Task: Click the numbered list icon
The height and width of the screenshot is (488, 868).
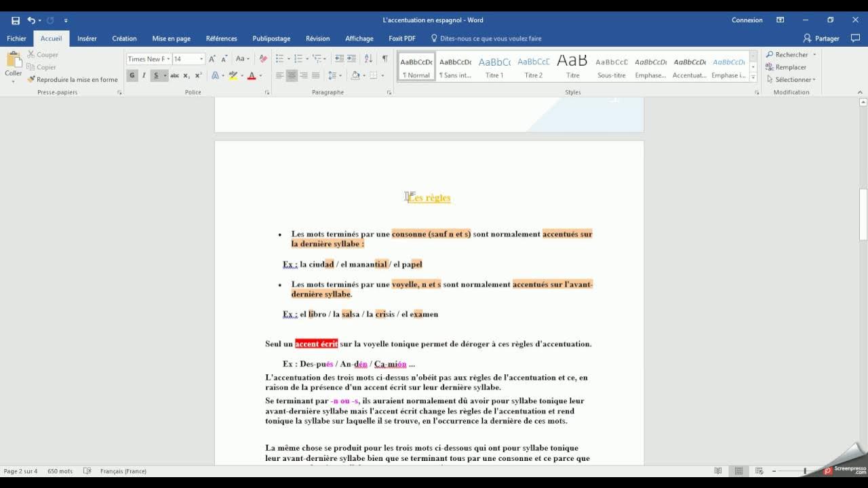Action: [298, 59]
